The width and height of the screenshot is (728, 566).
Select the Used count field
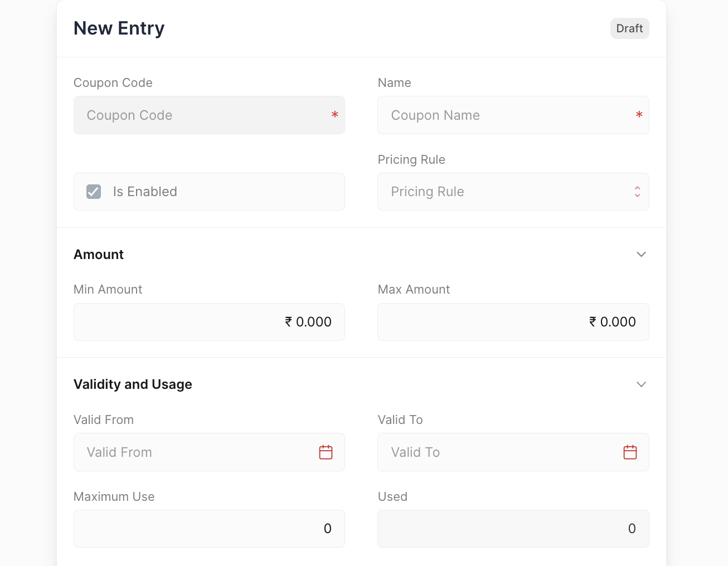pyautogui.click(x=513, y=529)
